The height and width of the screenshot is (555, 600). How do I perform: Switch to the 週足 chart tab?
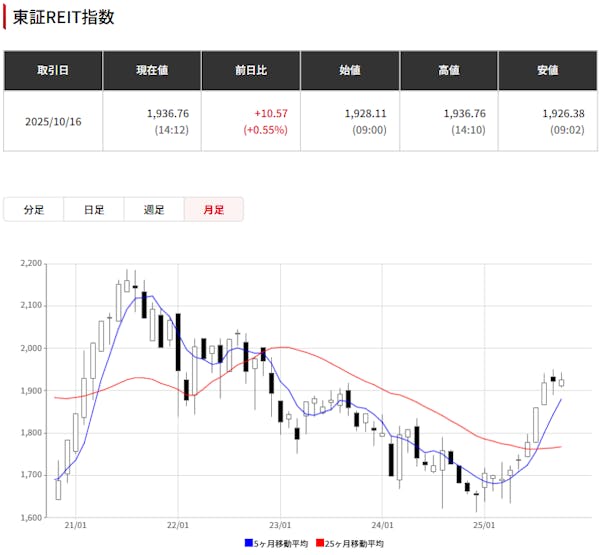[154, 209]
